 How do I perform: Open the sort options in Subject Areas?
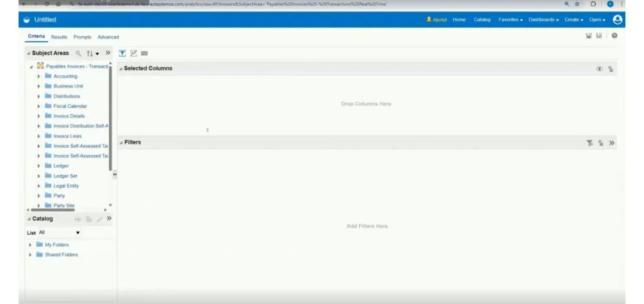93,53
